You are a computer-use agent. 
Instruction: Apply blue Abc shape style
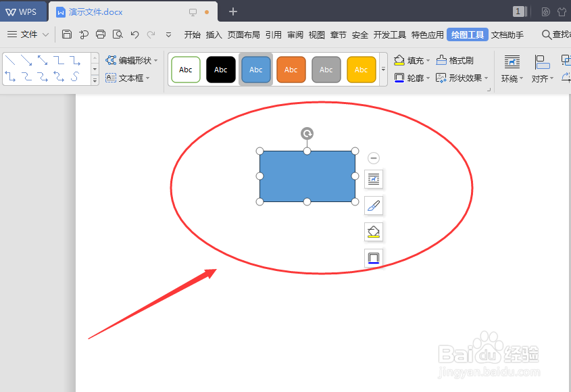point(256,70)
